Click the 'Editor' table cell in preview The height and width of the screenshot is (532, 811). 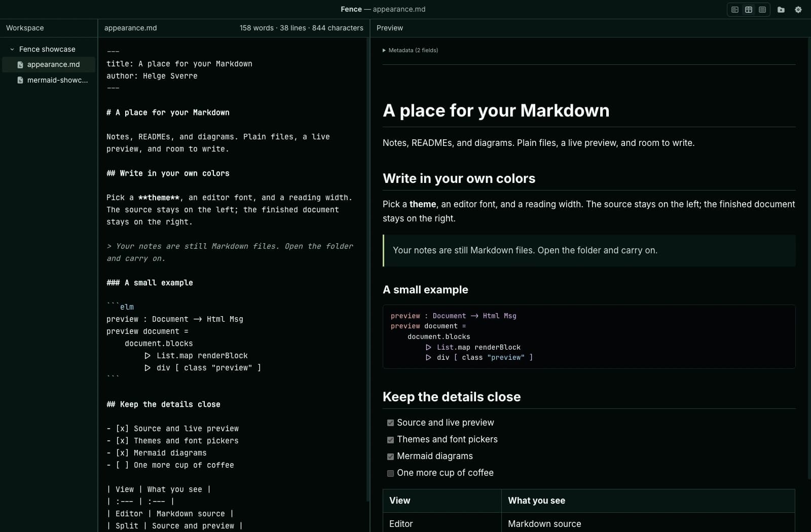442,523
